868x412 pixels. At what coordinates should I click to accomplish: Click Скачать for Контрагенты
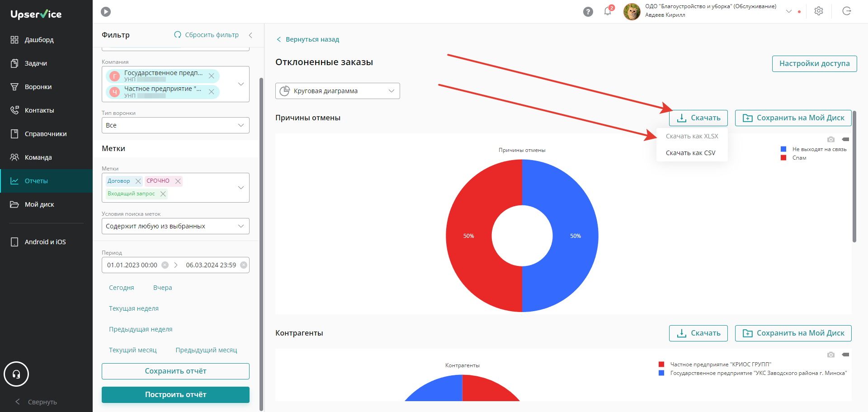coord(698,333)
